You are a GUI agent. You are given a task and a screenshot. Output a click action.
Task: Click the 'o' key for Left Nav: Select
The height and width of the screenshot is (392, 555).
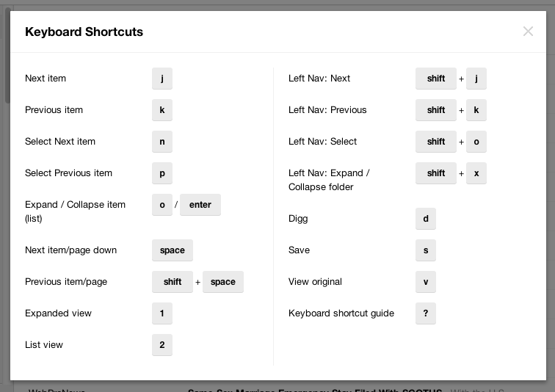click(476, 142)
